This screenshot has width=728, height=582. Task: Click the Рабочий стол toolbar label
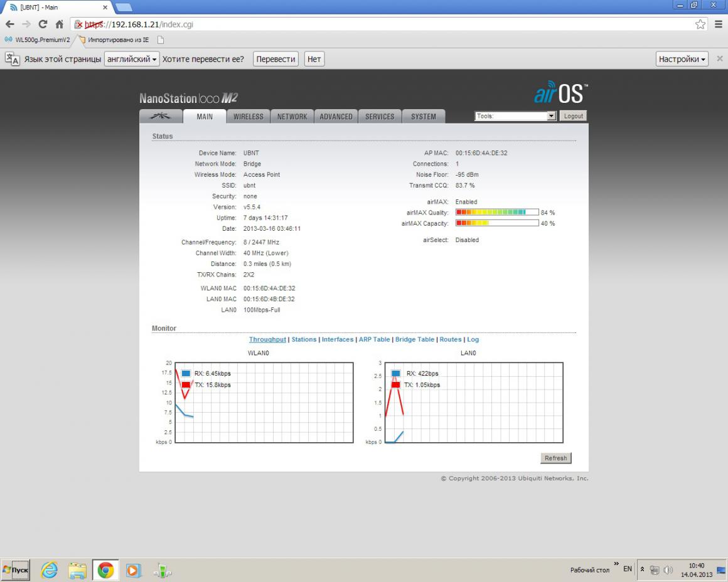pyautogui.click(x=590, y=570)
